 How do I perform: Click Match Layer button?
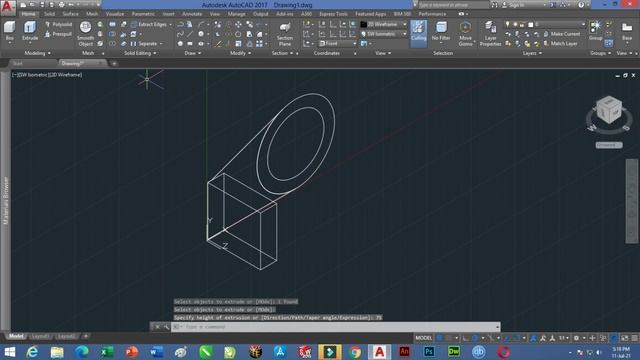(x=560, y=44)
